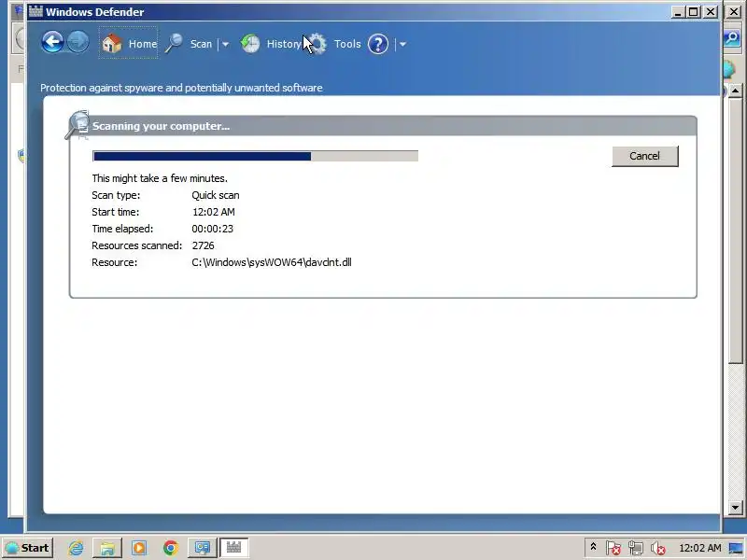Show hidden tray icons arrow
The height and width of the screenshot is (560, 747).
point(593,547)
